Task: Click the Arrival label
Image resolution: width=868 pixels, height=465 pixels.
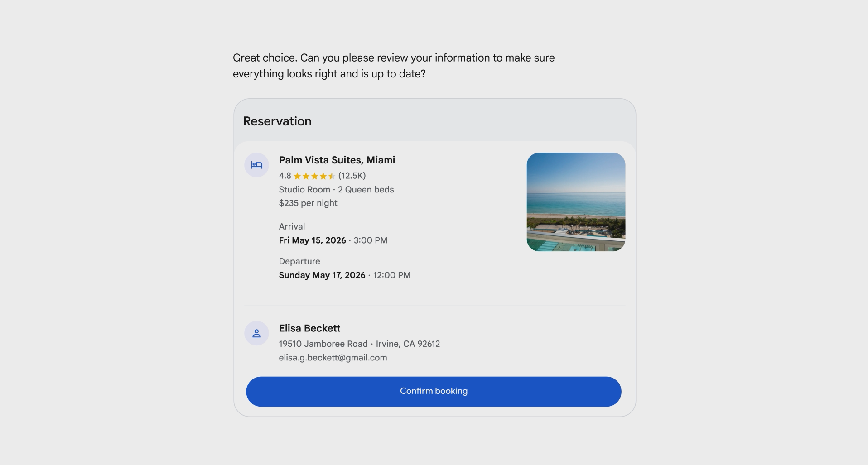Action: [292, 226]
